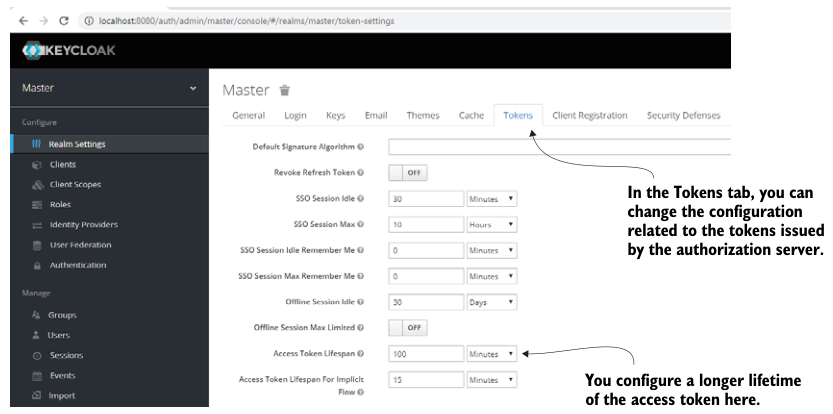833x414 pixels.
Task: Switch to the Login tab
Action: point(295,115)
